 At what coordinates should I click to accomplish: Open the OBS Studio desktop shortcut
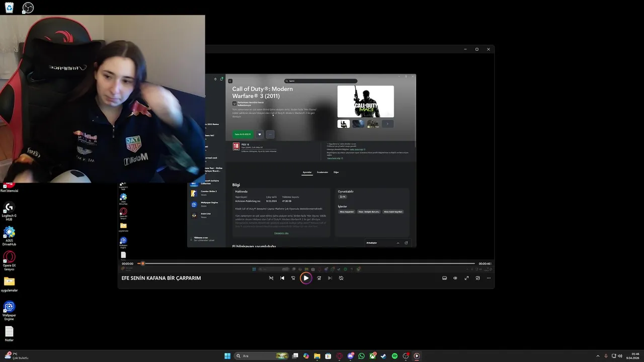(28, 8)
